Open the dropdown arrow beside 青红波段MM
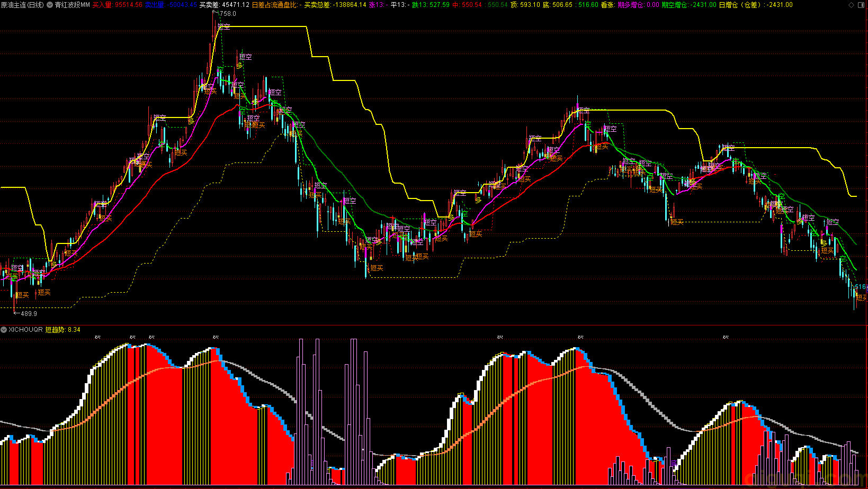Viewport: 868px width, 489px height. (50, 5)
